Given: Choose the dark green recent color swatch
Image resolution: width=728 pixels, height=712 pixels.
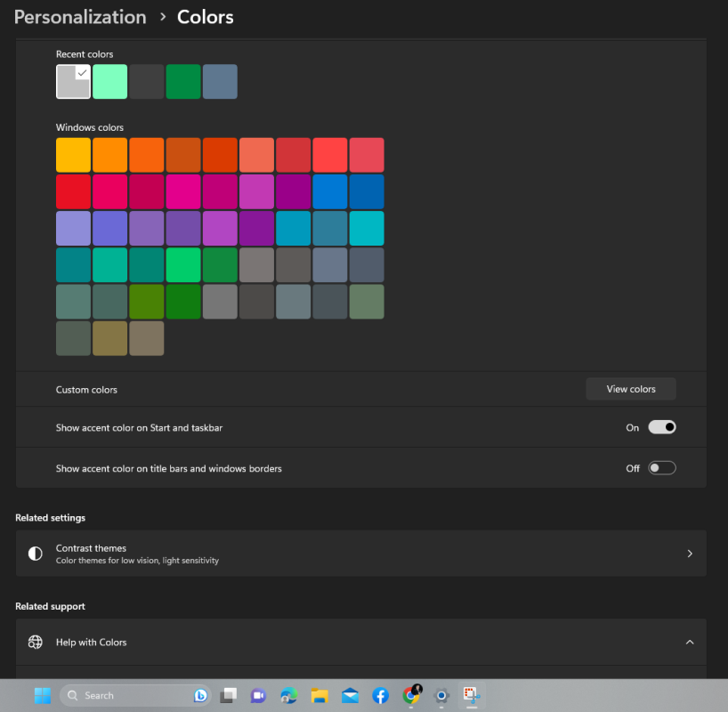Looking at the screenshot, I should click(x=183, y=82).
